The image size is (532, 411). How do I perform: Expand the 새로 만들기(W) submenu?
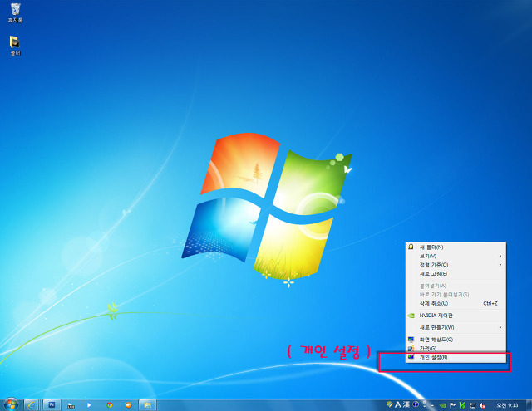click(456, 327)
